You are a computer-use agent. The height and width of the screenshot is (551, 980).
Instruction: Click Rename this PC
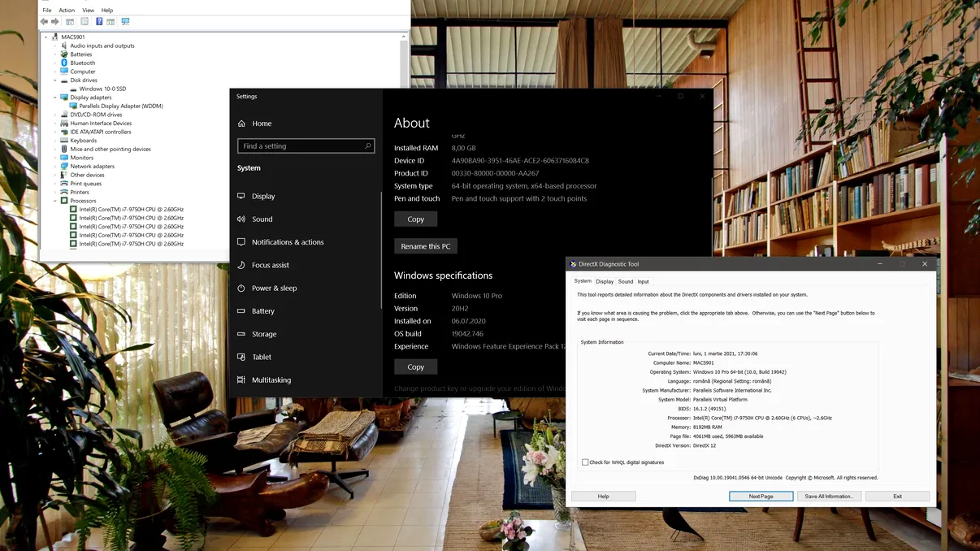click(425, 245)
